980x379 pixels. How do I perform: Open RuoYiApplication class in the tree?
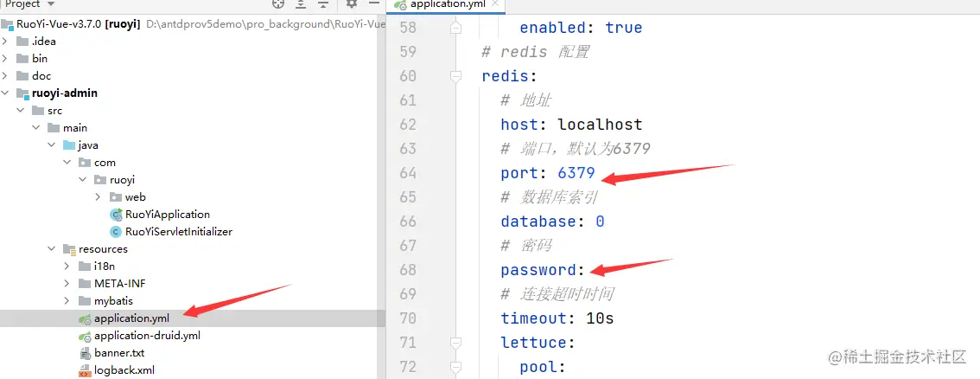[168, 215]
